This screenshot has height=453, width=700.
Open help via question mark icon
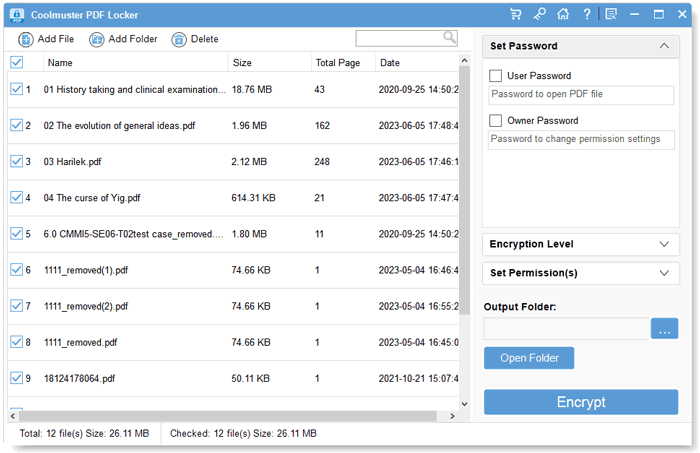(x=587, y=14)
